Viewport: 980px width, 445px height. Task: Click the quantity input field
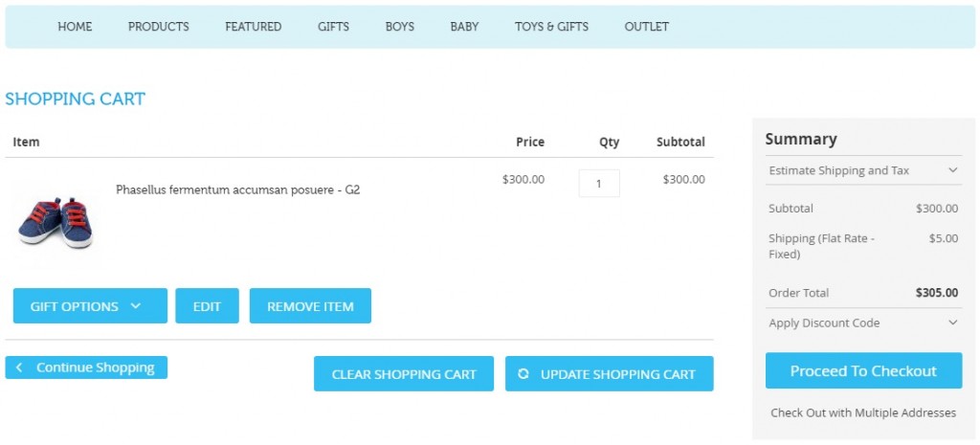click(599, 184)
